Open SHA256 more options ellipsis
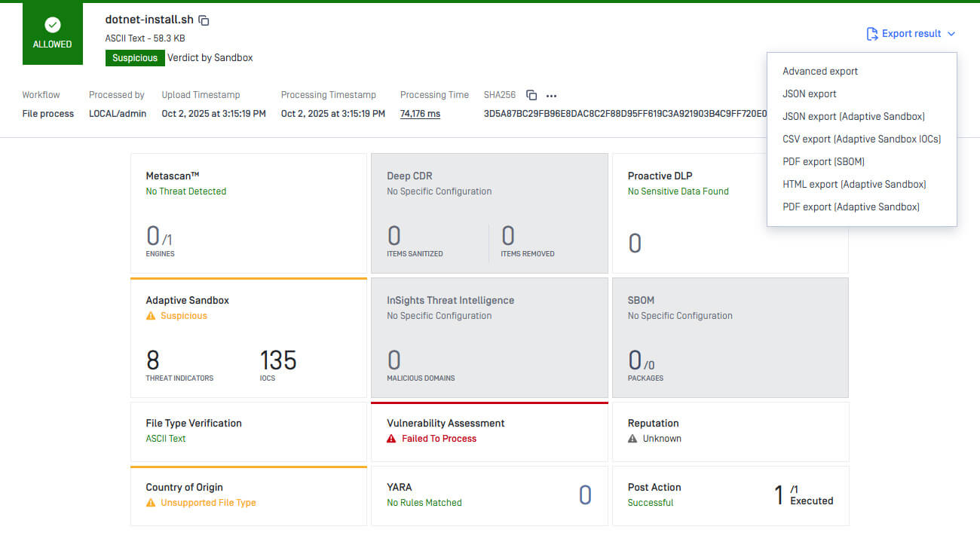Image resolution: width=980 pixels, height=542 pixels. click(551, 96)
